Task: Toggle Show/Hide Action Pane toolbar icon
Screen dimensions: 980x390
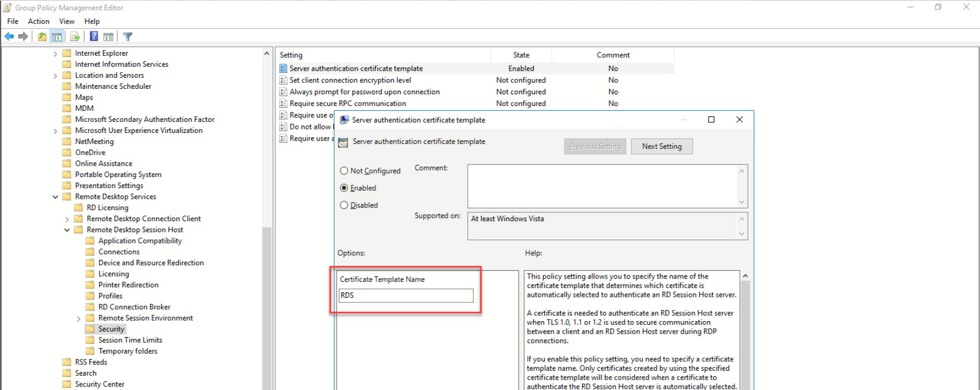Action: pos(108,36)
